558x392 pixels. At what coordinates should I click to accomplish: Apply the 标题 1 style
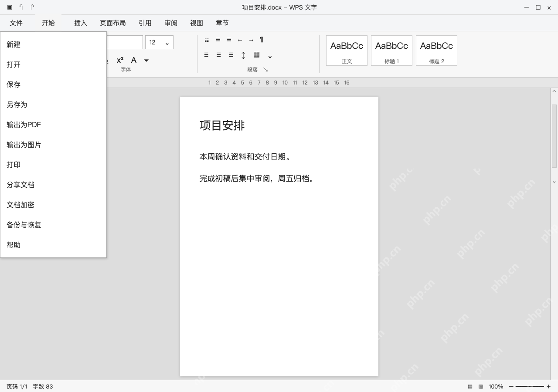click(391, 51)
